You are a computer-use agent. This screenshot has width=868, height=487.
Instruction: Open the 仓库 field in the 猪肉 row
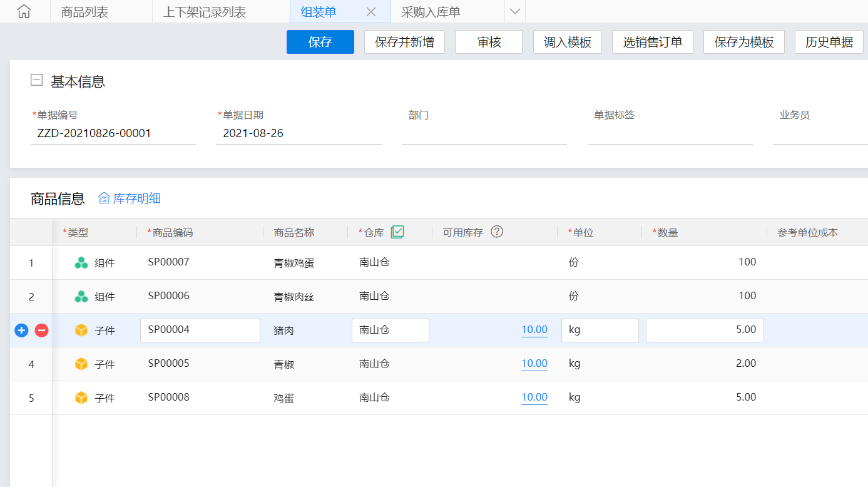coord(391,331)
